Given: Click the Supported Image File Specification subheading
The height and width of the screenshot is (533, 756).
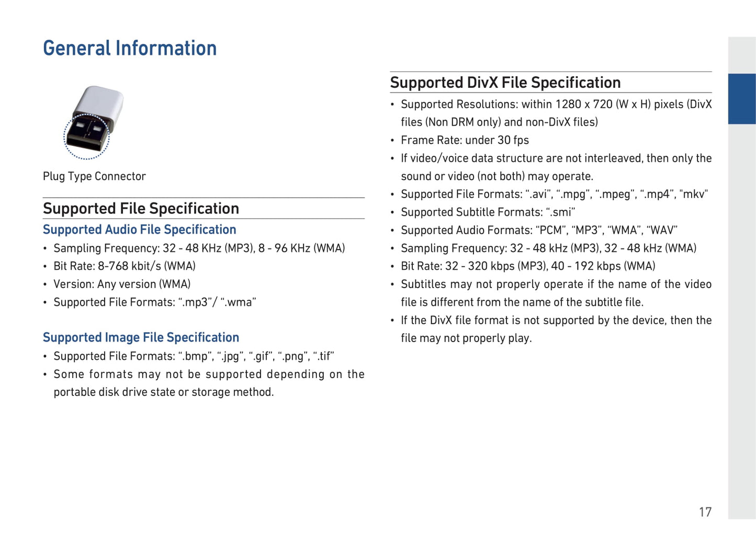Looking at the screenshot, I should [141, 337].
